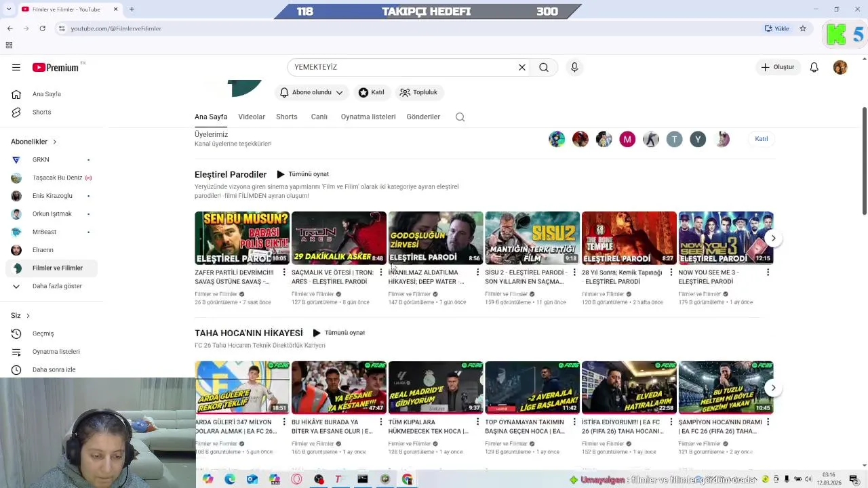Bookmark this page with star icon

[x=803, y=28]
